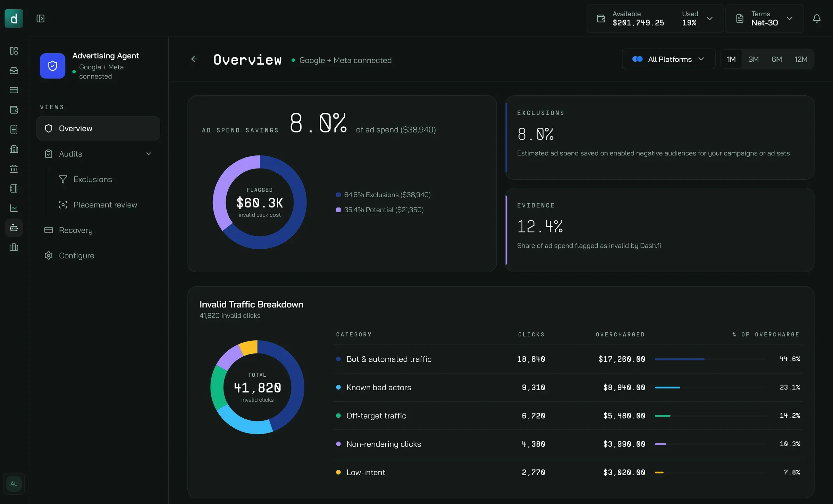Viewport: 833px width, 504px height.
Task: Expand the Available balance dropdown
Action: pos(655,18)
